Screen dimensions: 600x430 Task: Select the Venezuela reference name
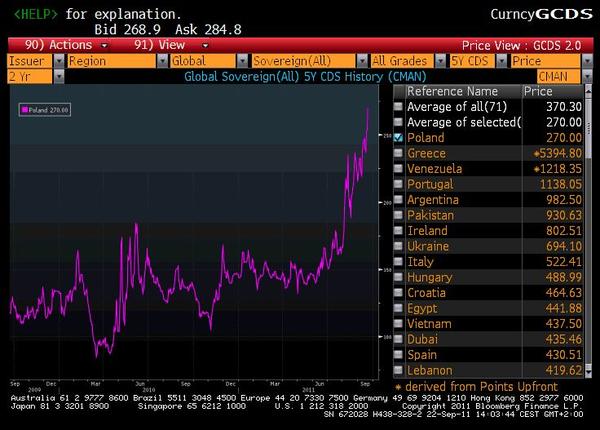[x=434, y=169]
